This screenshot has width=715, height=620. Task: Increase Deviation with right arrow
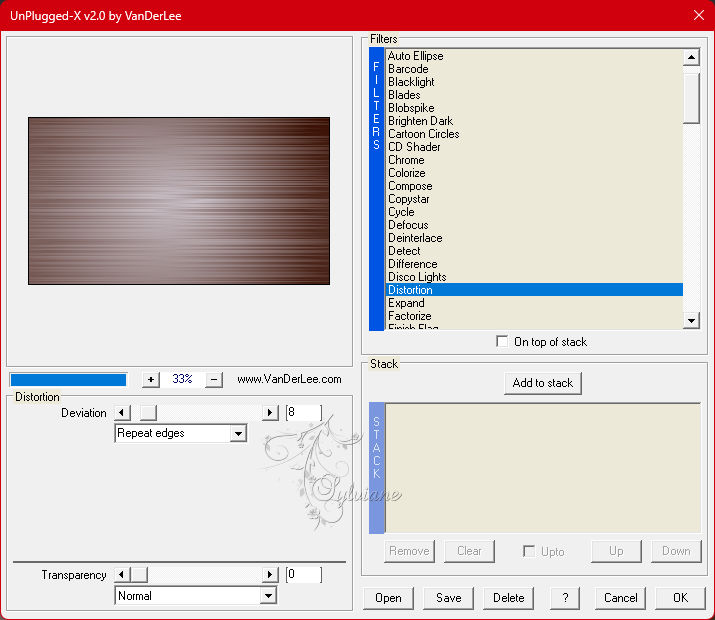[x=270, y=413]
